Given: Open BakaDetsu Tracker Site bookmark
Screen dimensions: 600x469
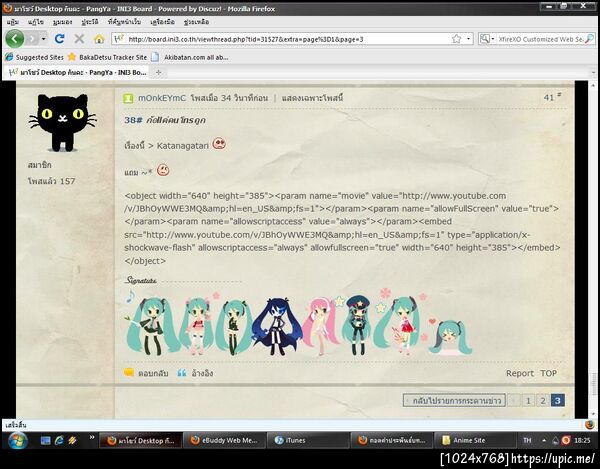Looking at the screenshot, I should [x=108, y=57].
